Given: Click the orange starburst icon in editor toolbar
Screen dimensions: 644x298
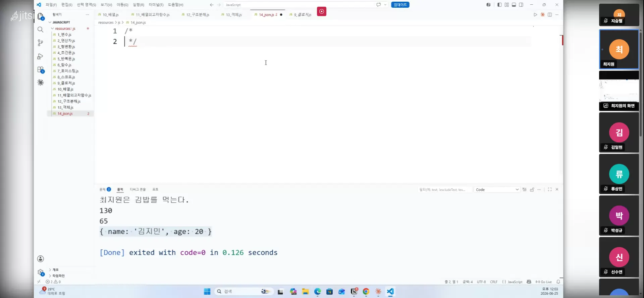Looking at the screenshot, I should click(543, 15).
